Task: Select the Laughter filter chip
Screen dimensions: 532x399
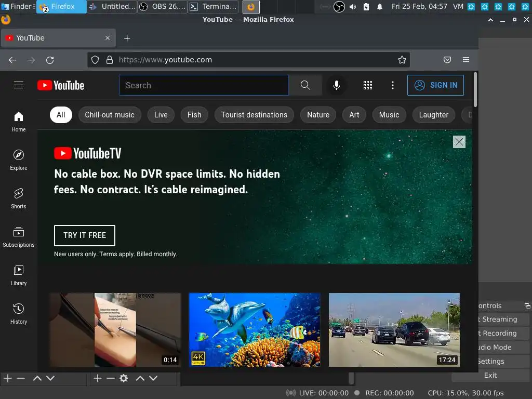Action: click(434, 115)
